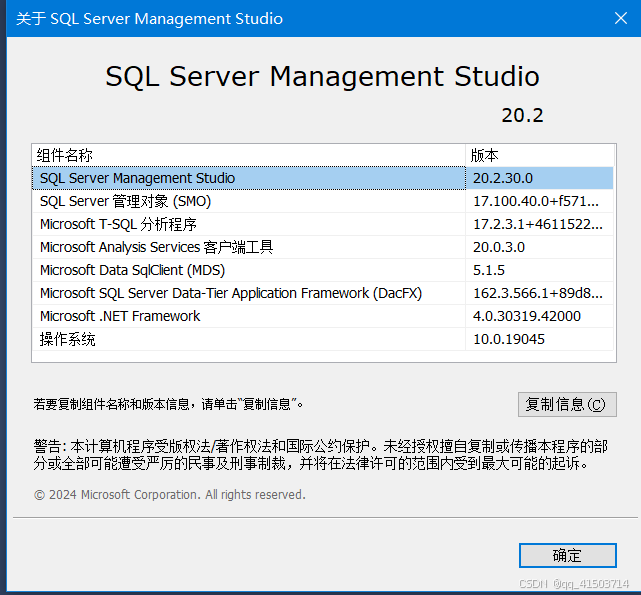Select the 操作系统 row
The width and height of the screenshot is (641, 595).
coord(68,339)
